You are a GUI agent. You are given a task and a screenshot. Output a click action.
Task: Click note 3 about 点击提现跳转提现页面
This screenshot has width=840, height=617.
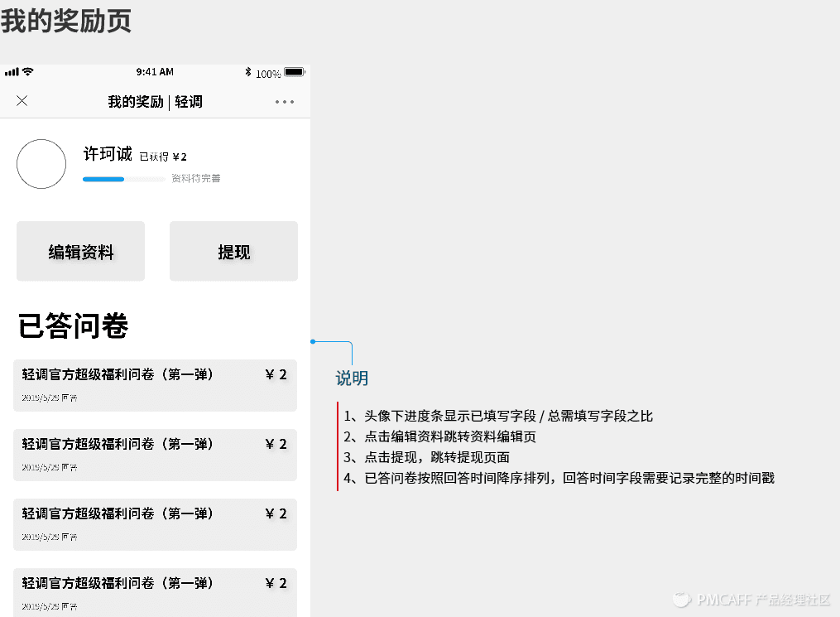(426, 457)
